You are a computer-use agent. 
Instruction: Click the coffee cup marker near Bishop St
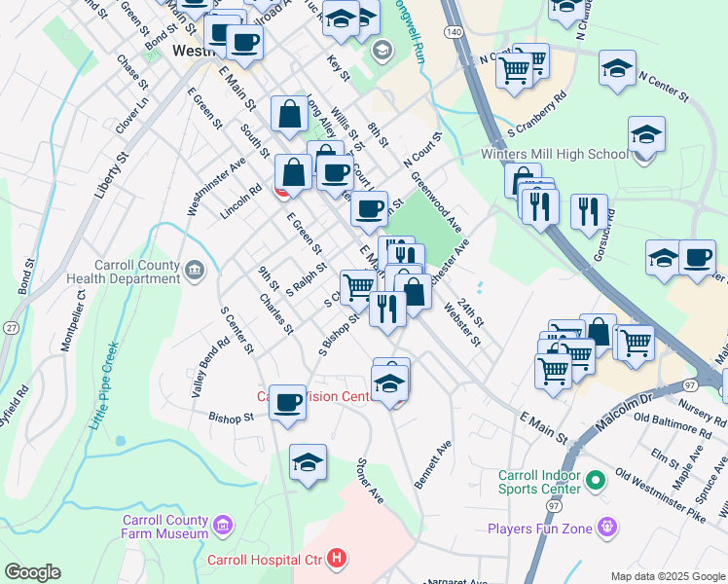click(287, 401)
